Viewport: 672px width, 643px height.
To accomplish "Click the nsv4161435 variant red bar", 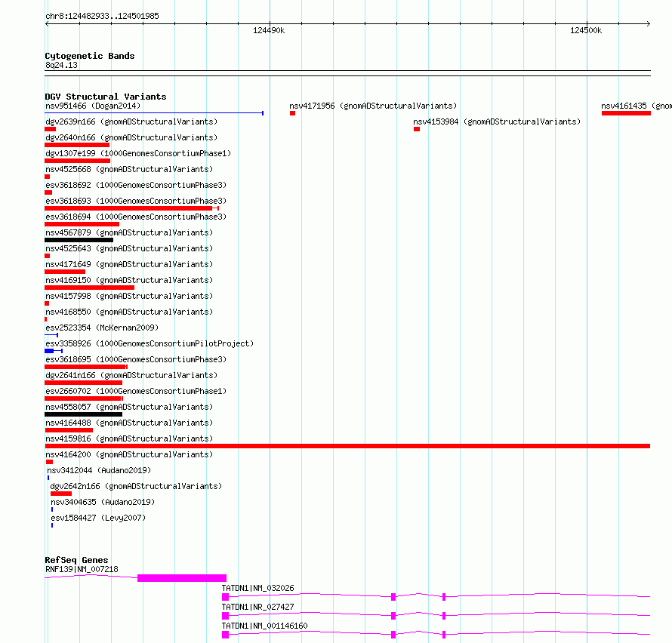I will tap(626, 113).
